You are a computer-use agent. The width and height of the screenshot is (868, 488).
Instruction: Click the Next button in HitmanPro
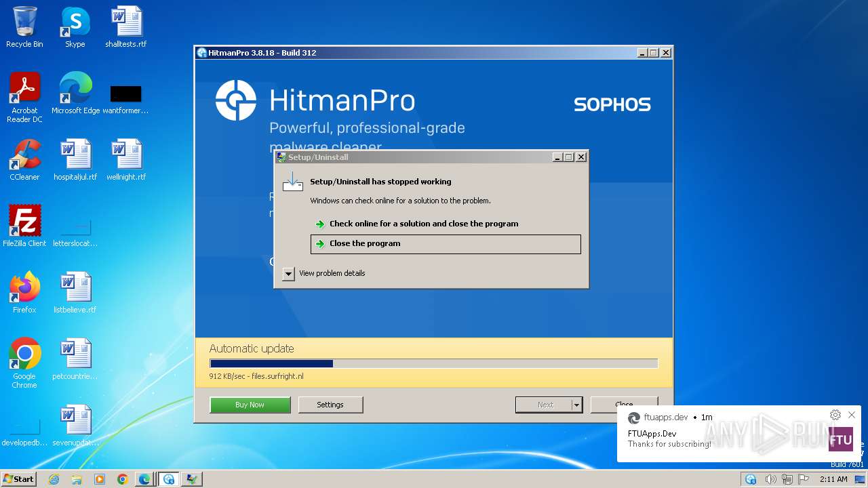(x=544, y=405)
